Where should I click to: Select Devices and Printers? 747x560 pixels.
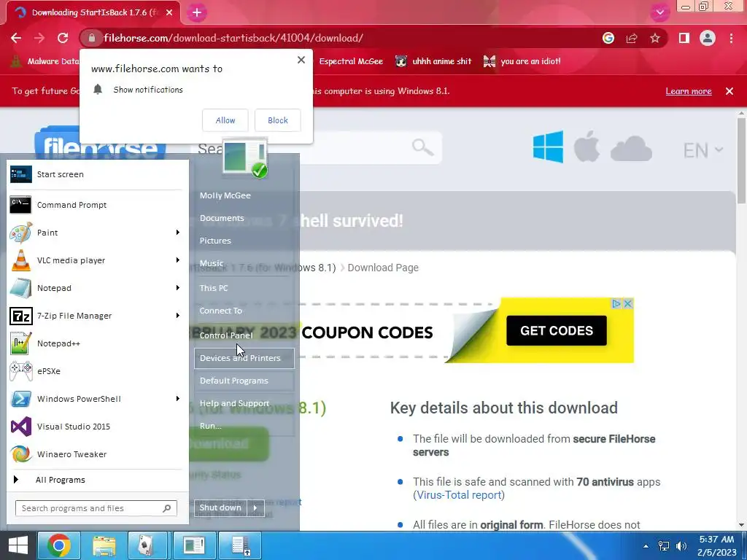(x=244, y=358)
